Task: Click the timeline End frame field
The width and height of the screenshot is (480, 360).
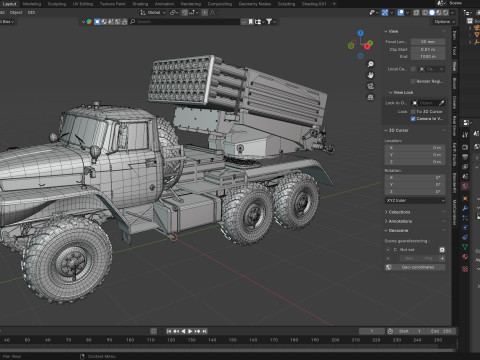Action: tap(440, 331)
